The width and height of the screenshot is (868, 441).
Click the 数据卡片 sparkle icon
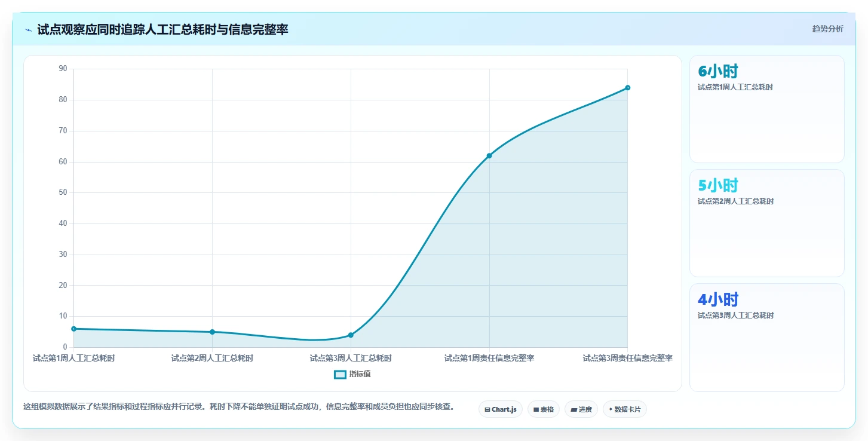(611, 409)
